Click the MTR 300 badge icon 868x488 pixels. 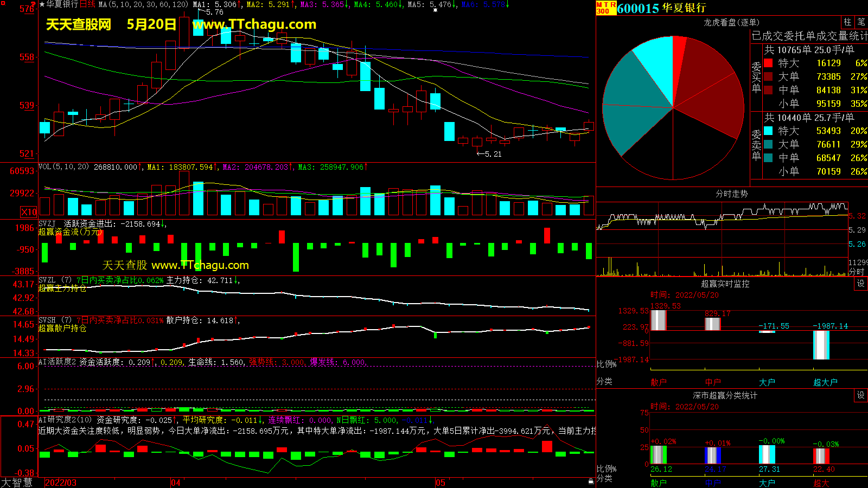[x=606, y=8]
